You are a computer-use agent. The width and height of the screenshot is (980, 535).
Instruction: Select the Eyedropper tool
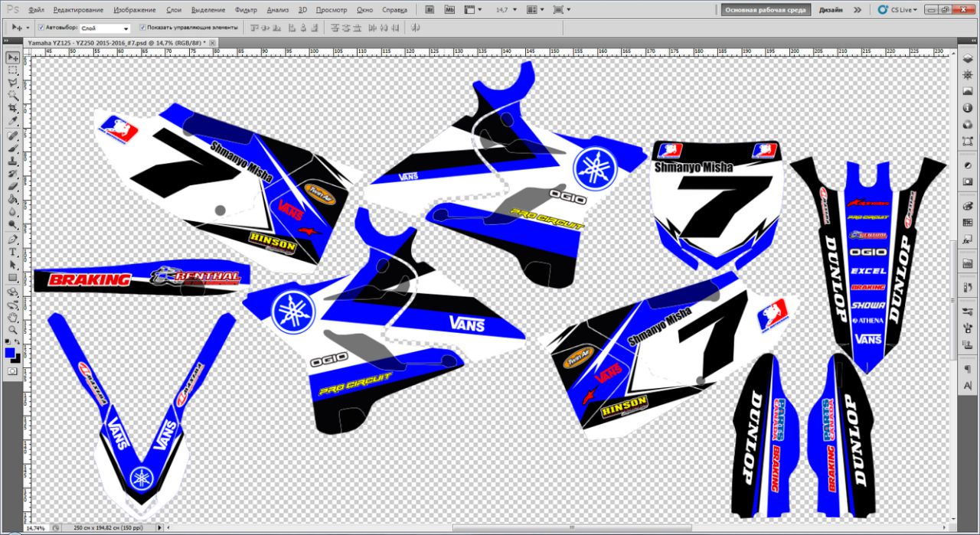pos(13,122)
